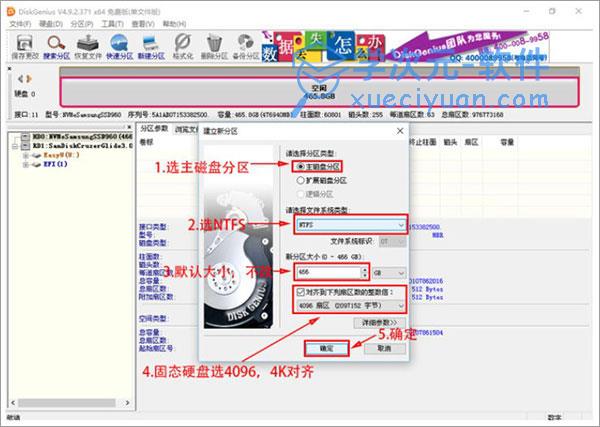The width and height of the screenshot is (600, 427).
Task: Go to previous disk with left arrow
Action: 20,79
